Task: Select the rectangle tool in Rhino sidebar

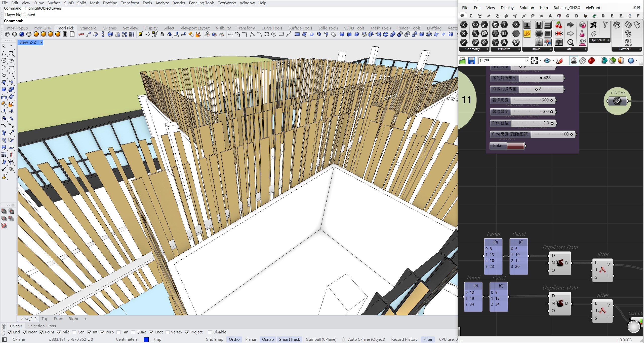Action: pyautogui.click(x=11, y=67)
